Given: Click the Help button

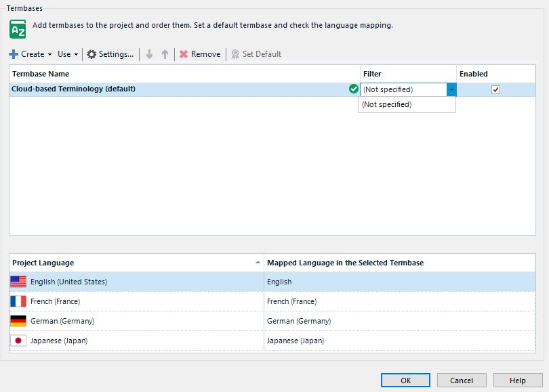Looking at the screenshot, I should point(518,380).
